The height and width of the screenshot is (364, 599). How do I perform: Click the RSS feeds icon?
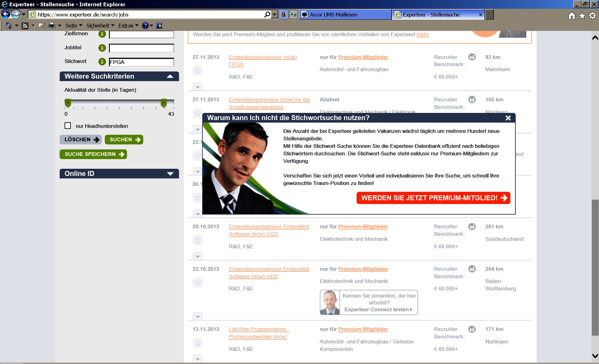click(25, 26)
